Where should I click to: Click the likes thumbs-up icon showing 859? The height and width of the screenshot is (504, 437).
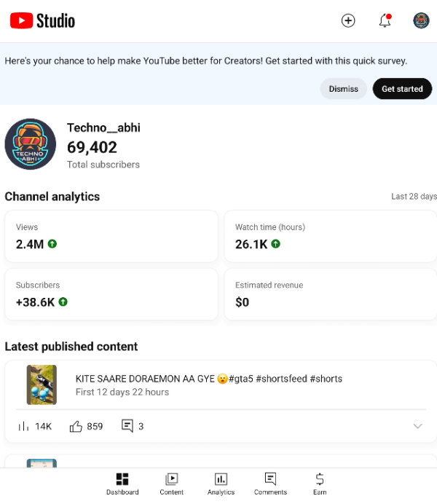[x=76, y=426]
